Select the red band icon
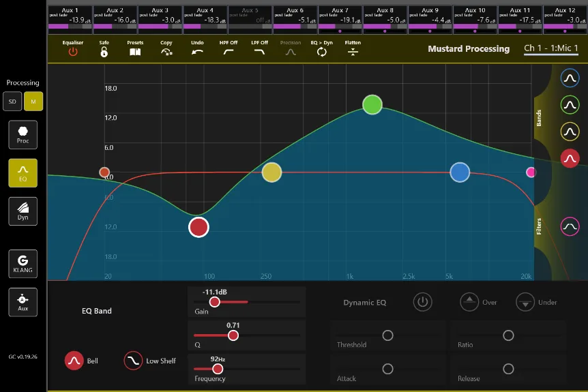This screenshot has width=588, height=392. coord(570,159)
